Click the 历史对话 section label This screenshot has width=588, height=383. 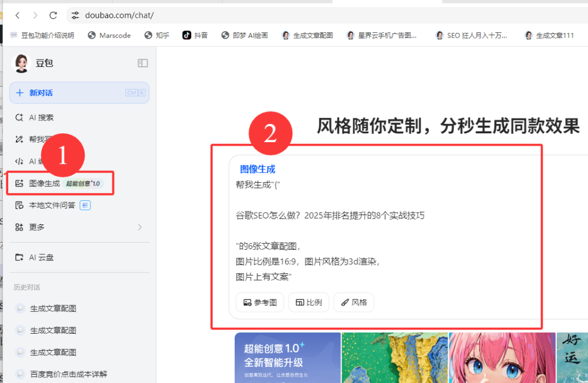(27, 287)
